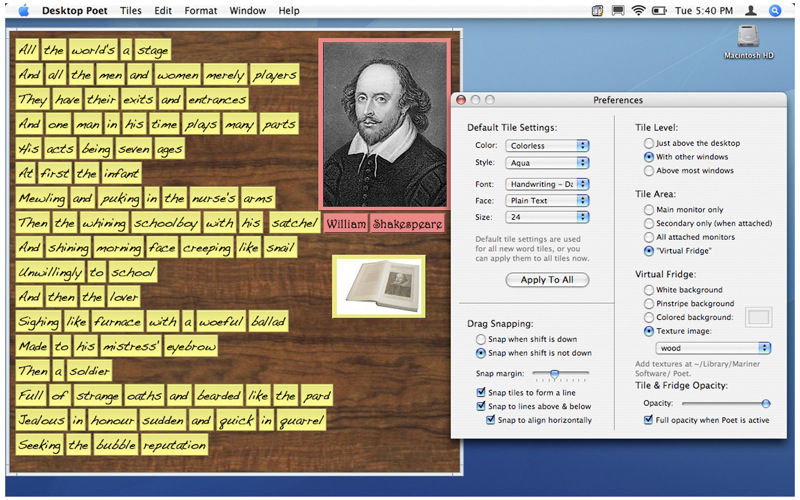Click the Opacity slider

point(726,404)
